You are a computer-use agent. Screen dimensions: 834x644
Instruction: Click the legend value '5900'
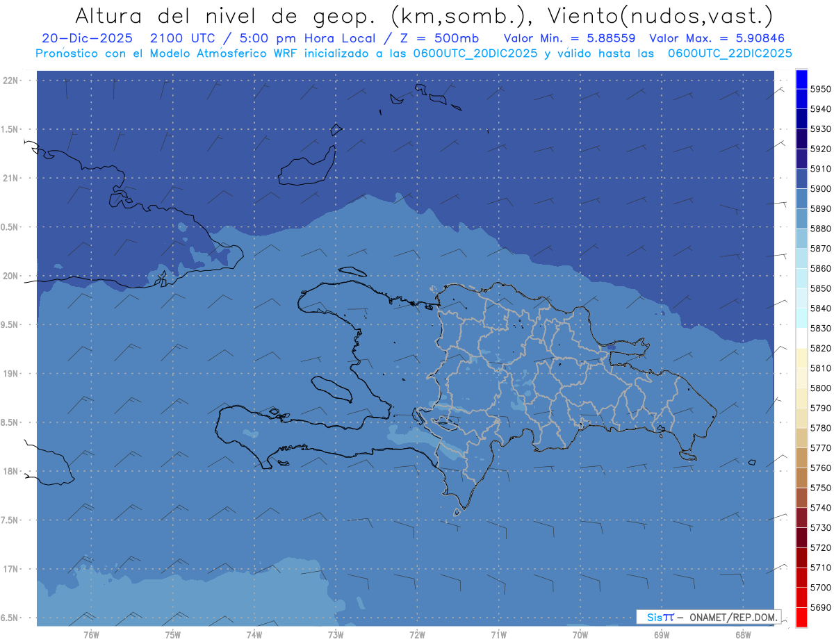pos(821,189)
